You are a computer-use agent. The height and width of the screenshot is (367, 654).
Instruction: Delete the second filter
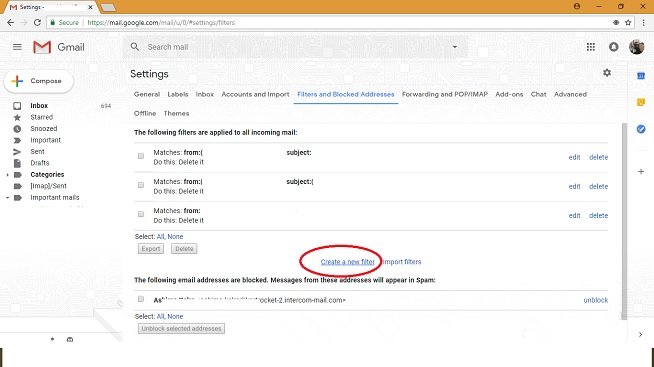click(599, 186)
